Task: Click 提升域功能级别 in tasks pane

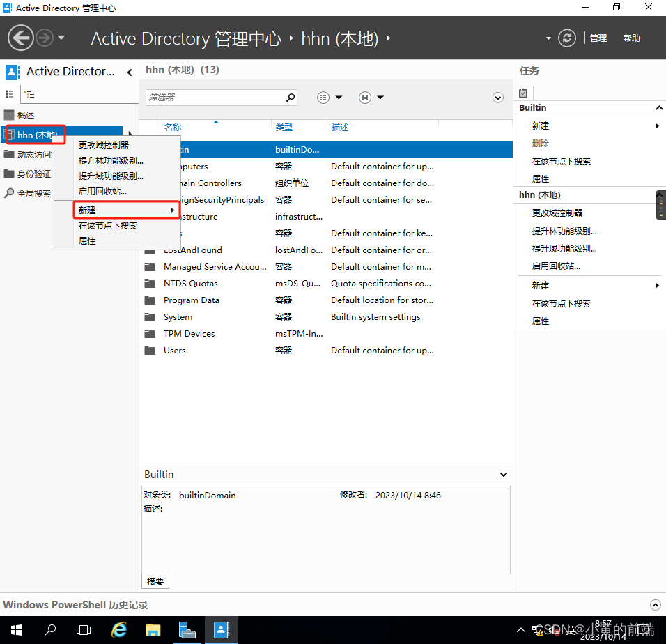Action: (564, 249)
